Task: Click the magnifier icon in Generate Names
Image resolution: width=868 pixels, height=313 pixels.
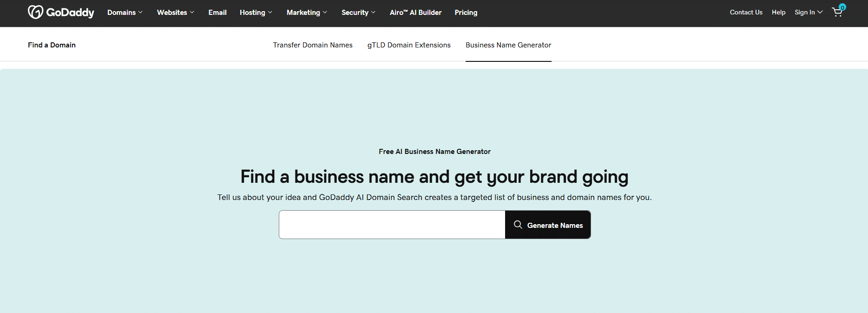Action: (518, 225)
